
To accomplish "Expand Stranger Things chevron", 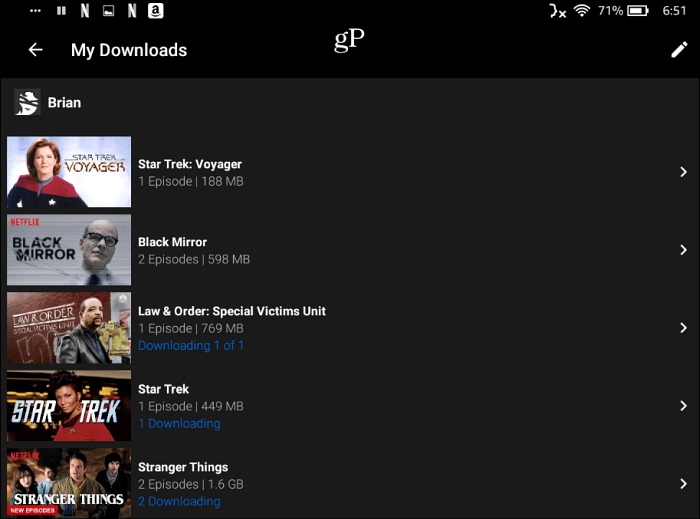I will pyautogui.click(x=683, y=484).
